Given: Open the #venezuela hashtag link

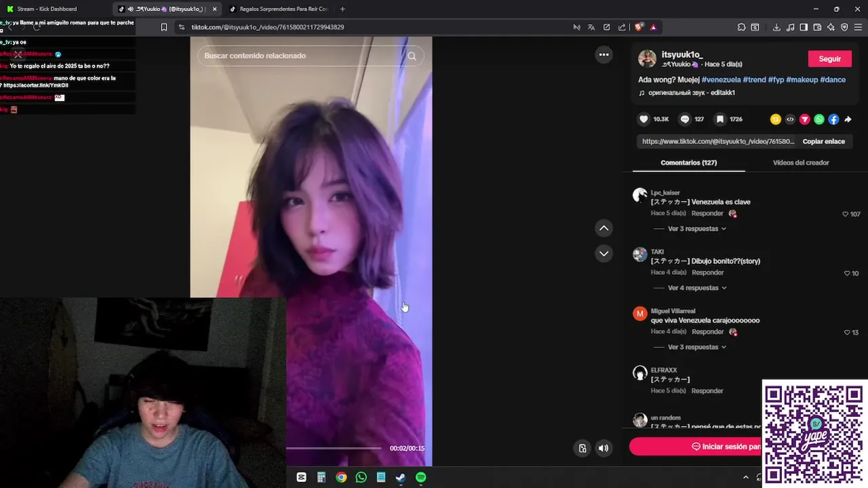Looking at the screenshot, I should coord(721,80).
